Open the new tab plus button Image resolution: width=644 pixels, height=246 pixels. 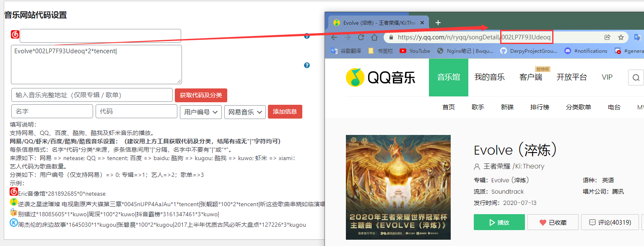pyautogui.click(x=438, y=23)
